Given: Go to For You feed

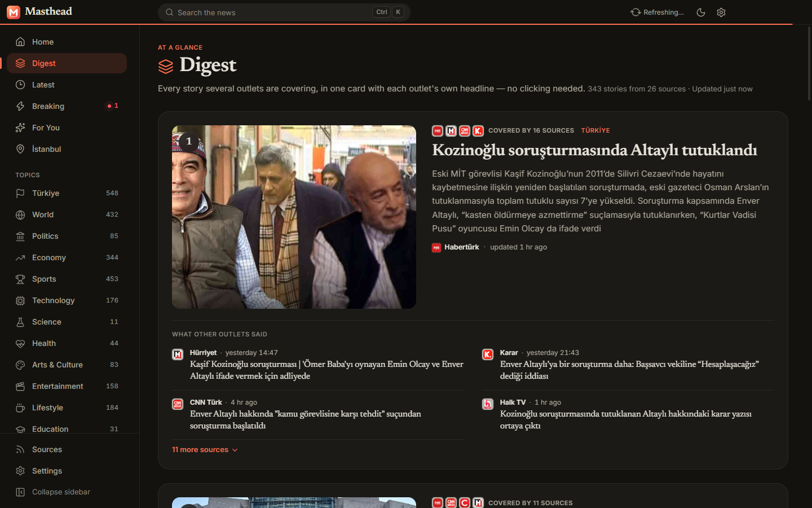Looking at the screenshot, I should [67, 128].
